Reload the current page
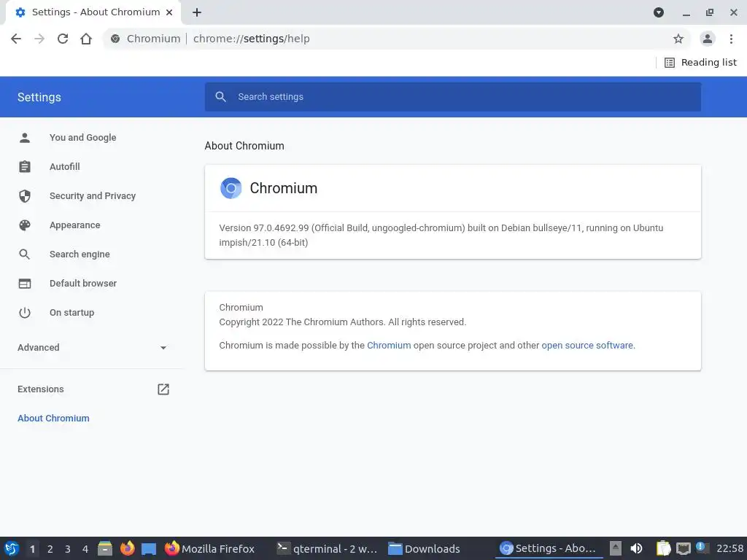Screen dimensions: 747x560 pyautogui.click(x=63, y=39)
